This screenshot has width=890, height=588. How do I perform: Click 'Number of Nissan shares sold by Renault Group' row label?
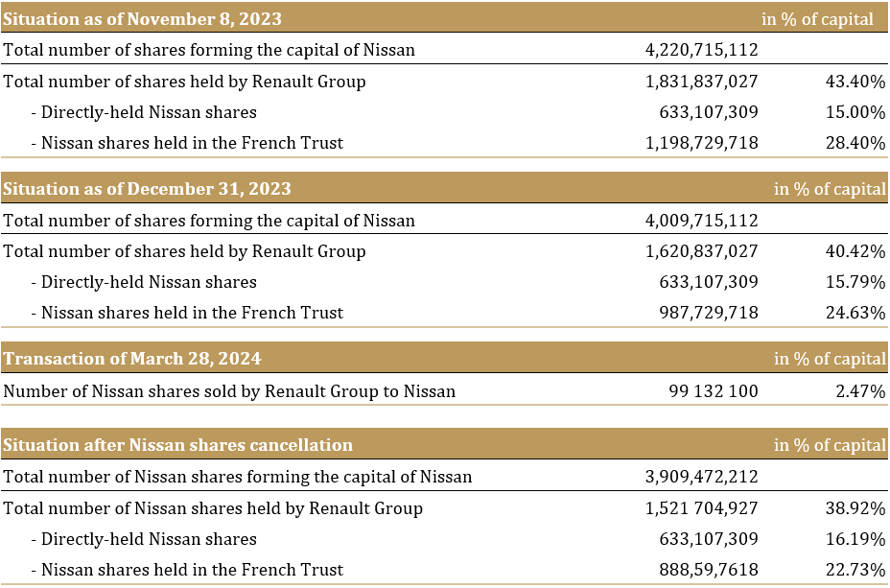click(x=229, y=391)
